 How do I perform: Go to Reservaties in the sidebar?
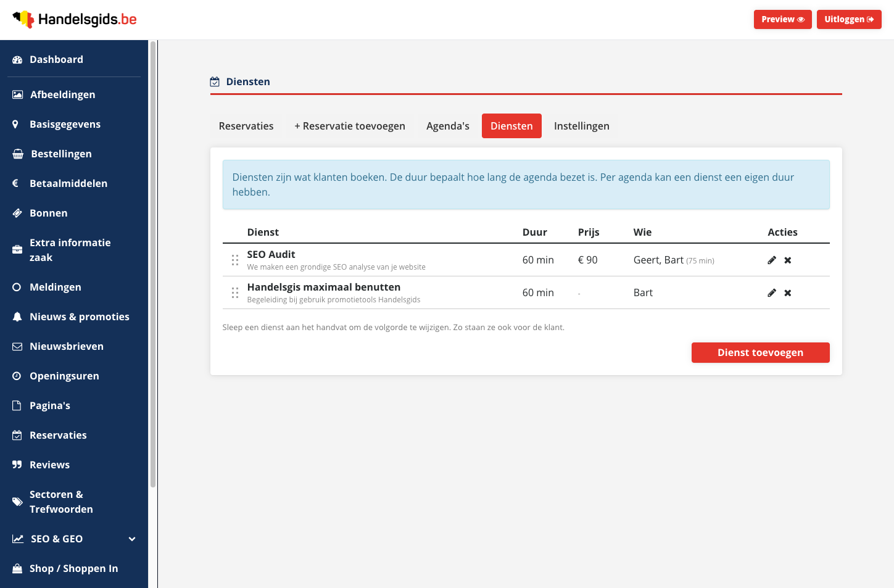point(74,435)
